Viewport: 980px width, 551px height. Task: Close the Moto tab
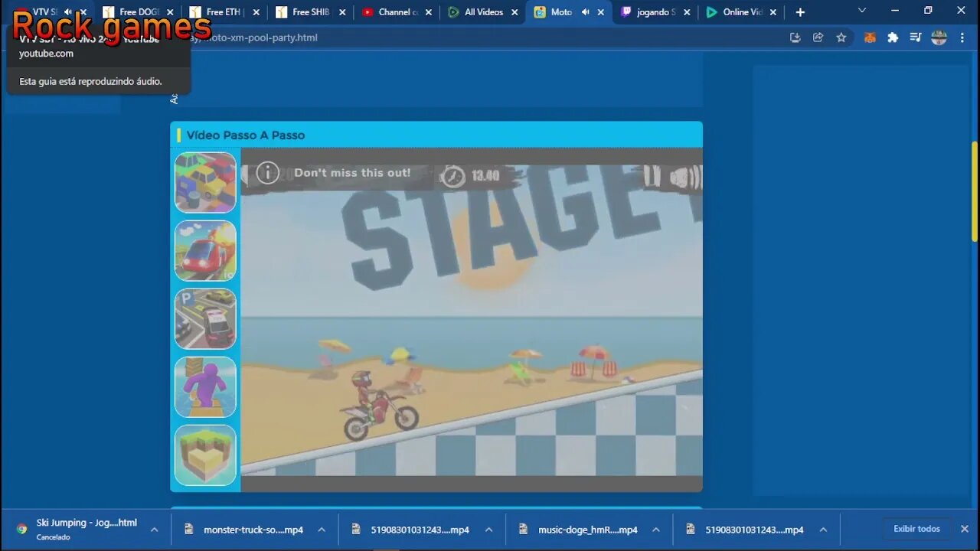(601, 12)
